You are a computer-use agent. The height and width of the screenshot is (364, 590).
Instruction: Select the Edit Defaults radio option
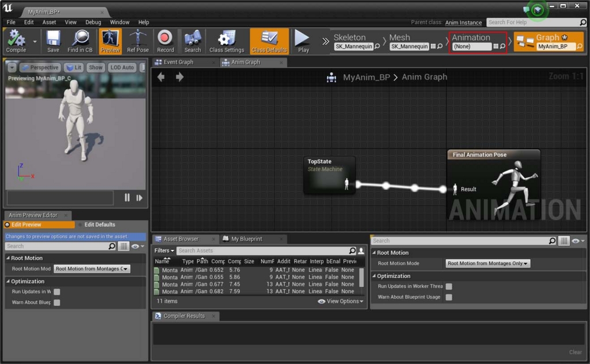click(97, 225)
